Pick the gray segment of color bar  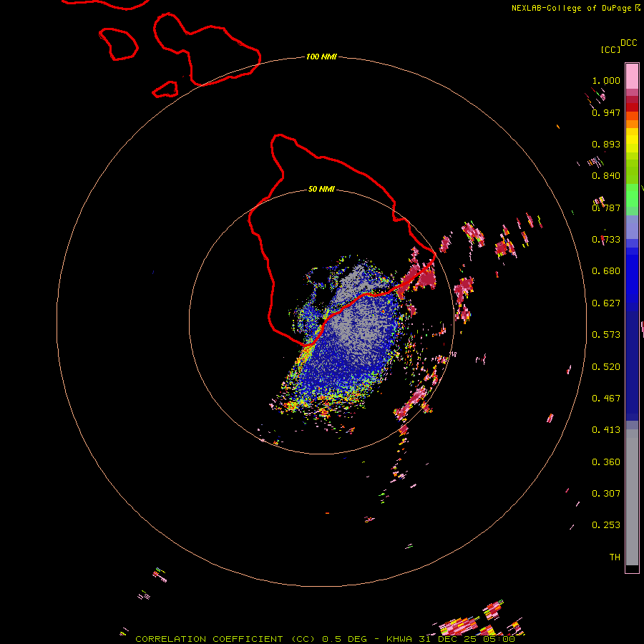[632, 497]
